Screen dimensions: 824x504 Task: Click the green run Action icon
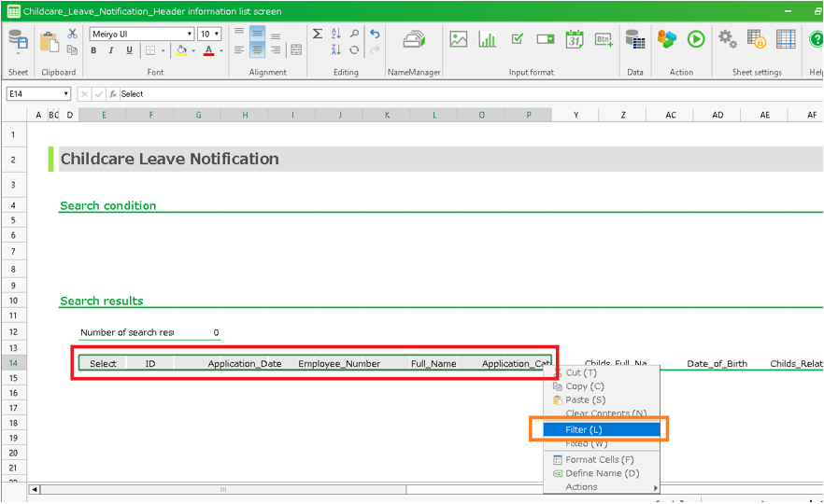696,39
